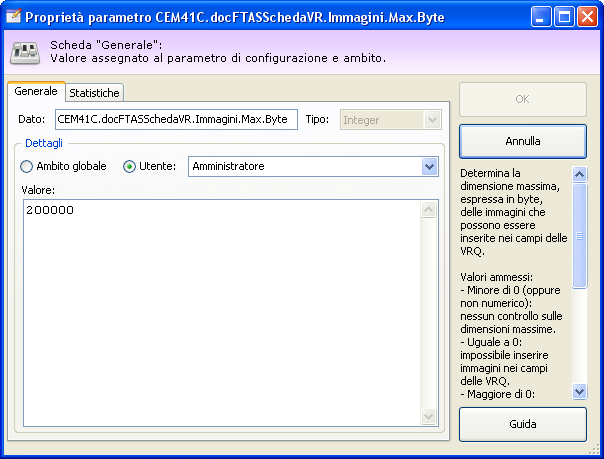The image size is (604, 459).
Task: Click Valore text area scroll down arrow
Action: [430, 416]
